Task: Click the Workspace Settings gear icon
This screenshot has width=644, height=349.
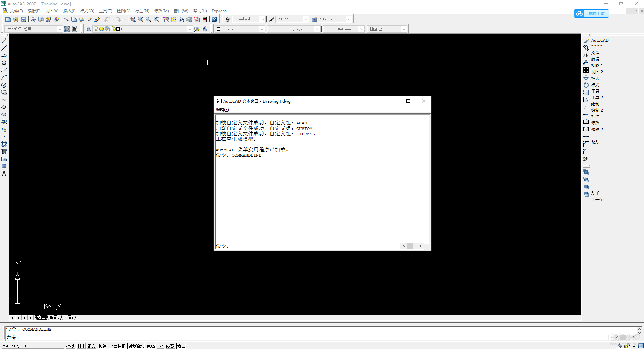Action: (x=67, y=29)
